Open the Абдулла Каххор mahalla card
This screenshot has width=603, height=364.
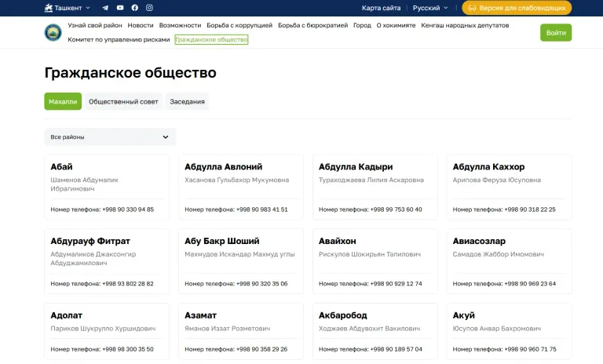[x=509, y=187]
